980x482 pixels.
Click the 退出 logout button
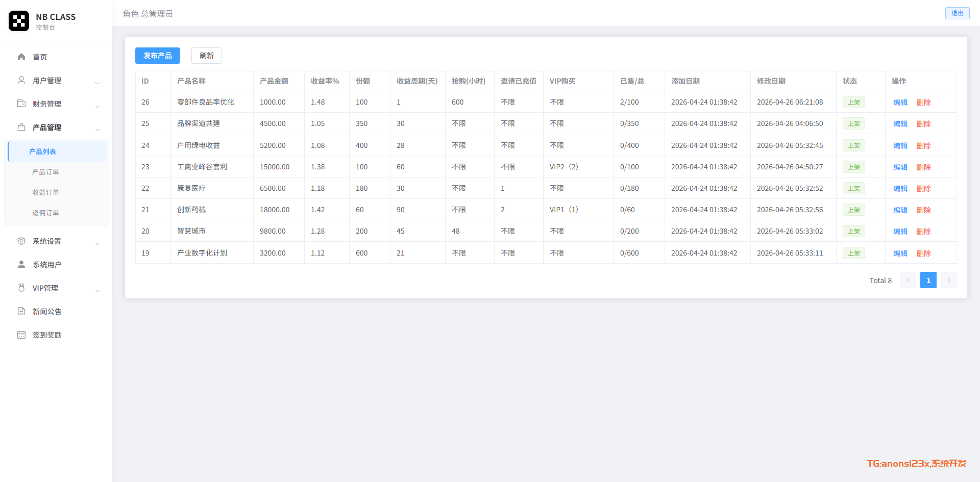pyautogui.click(x=957, y=13)
